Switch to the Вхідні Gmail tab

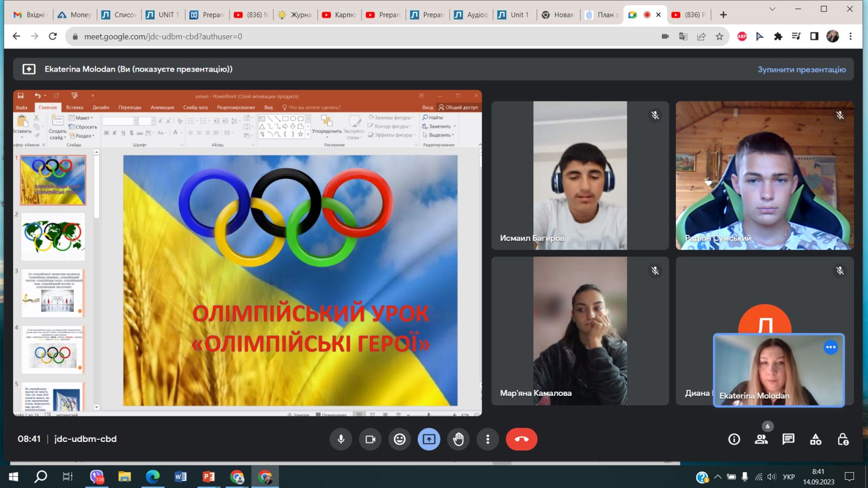coord(31,15)
